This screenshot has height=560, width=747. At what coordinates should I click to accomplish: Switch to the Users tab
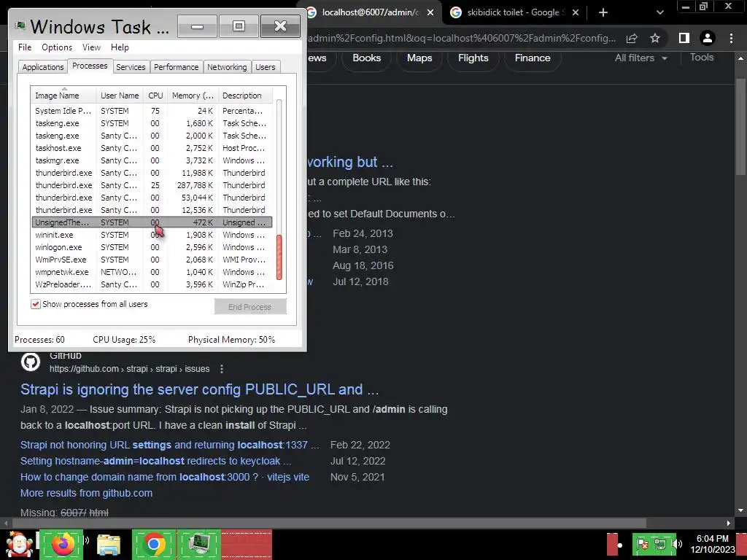pyautogui.click(x=266, y=67)
